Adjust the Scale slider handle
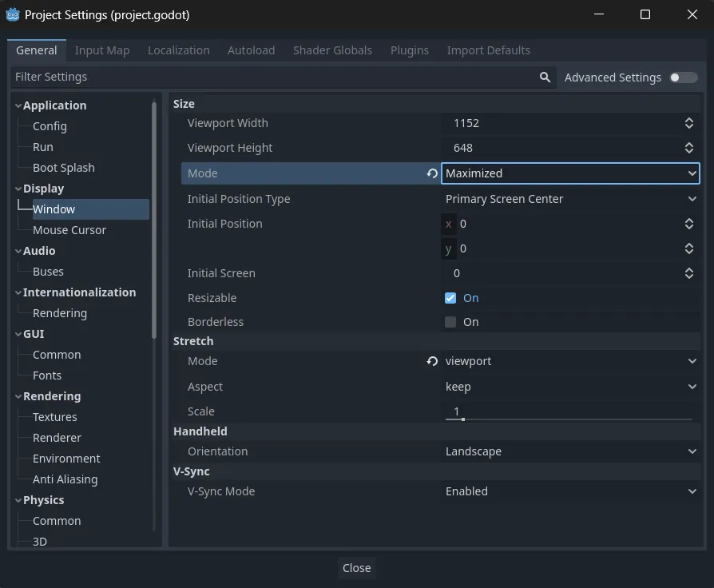This screenshot has width=714, height=588. pos(462,419)
